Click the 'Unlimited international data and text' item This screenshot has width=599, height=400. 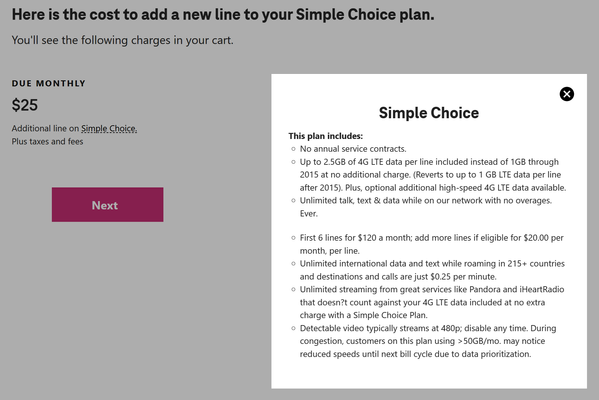(432, 270)
